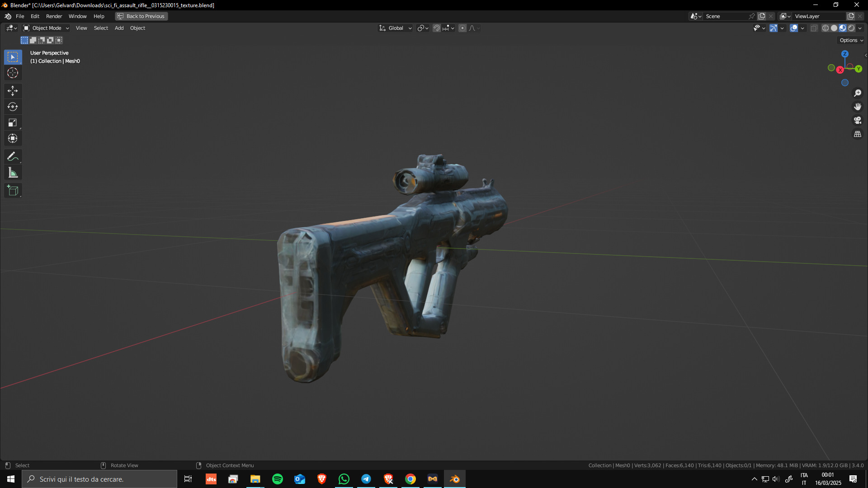Activate the Add Cube tool

pyautogui.click(x=13, y=191)
